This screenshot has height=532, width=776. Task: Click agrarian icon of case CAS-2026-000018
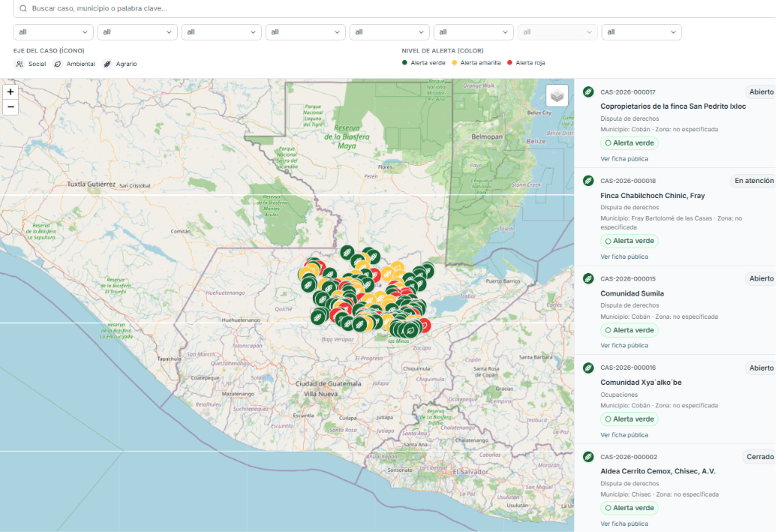point(588,181)
